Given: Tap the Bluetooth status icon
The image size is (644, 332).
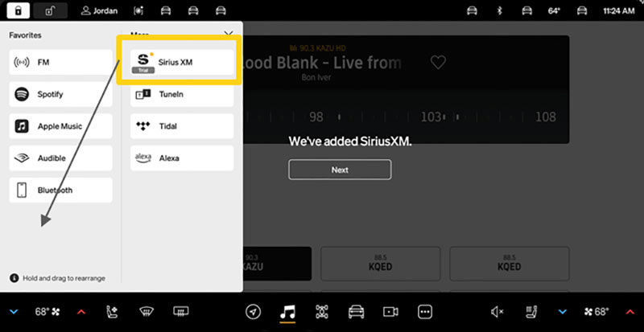Looking at the screenshot, I should (498, 11).
